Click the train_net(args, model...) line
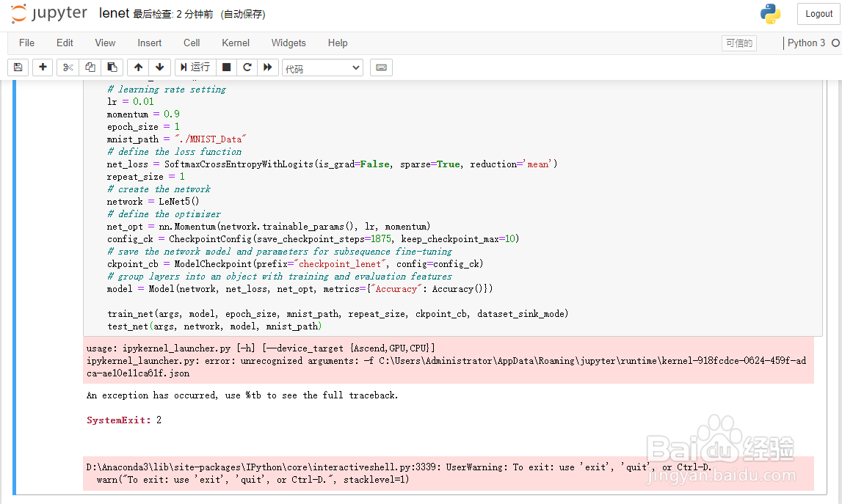The width and height of the screenshot is (842, 504). tap(338, 313)
